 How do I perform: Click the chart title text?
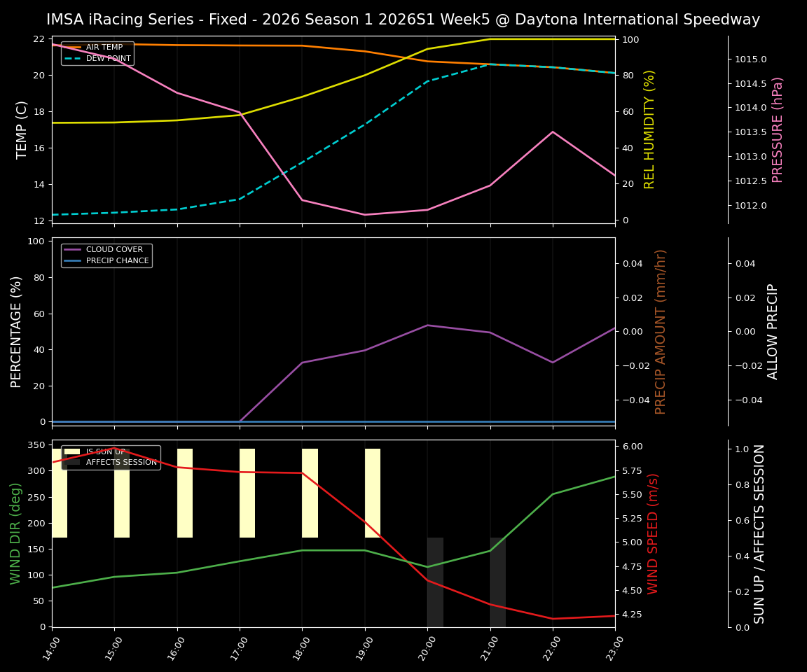coord(403,20)
